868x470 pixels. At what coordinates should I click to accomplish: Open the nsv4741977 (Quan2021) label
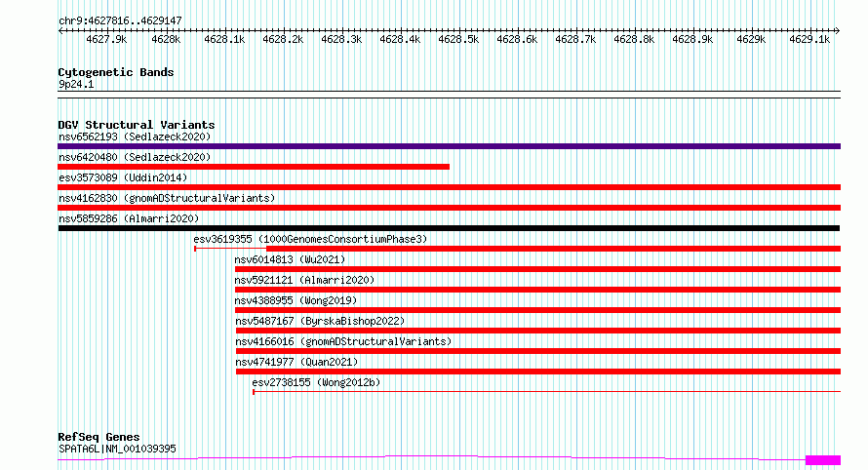296,362
